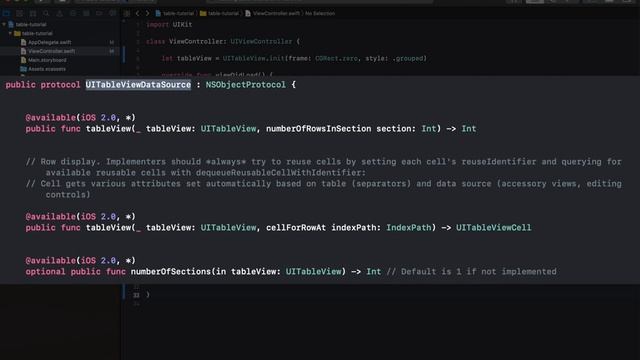The width and height of the screenshot is (640, 360).
Task: Open AppDelegate.swift in the navigator
Action: pyautogui.click(x=49, y=42)
